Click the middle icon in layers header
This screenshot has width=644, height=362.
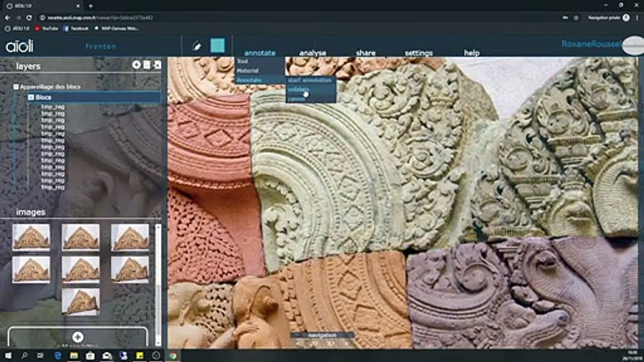pyautogui.click(x=147, y=65)
